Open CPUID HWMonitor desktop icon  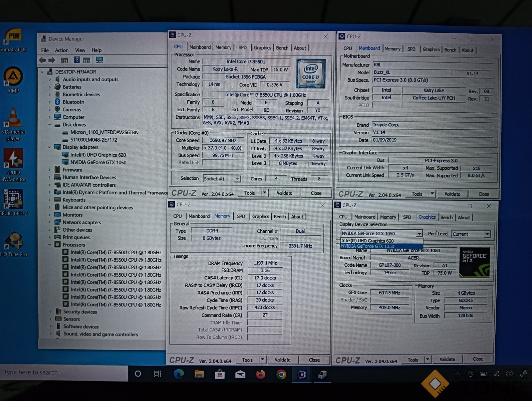pyautogui.click(x=13, y=165)
